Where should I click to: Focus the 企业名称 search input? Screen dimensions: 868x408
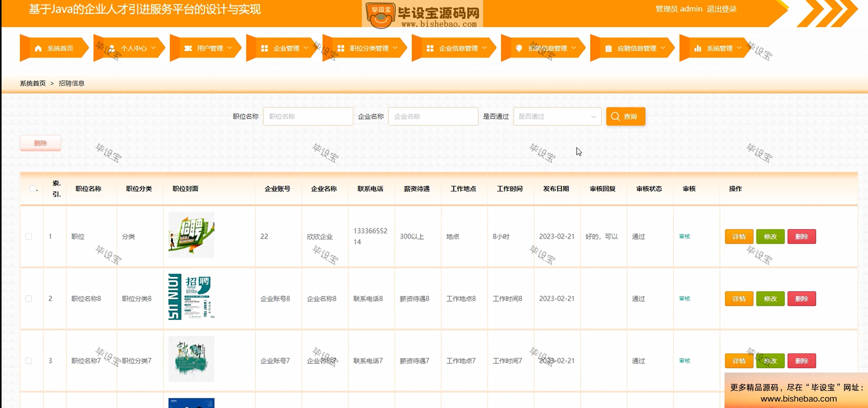[x=433, y=117]
